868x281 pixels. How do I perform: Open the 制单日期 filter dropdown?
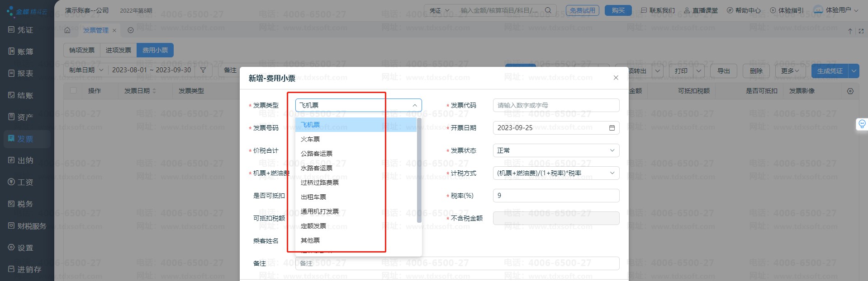tap(86, 70)
